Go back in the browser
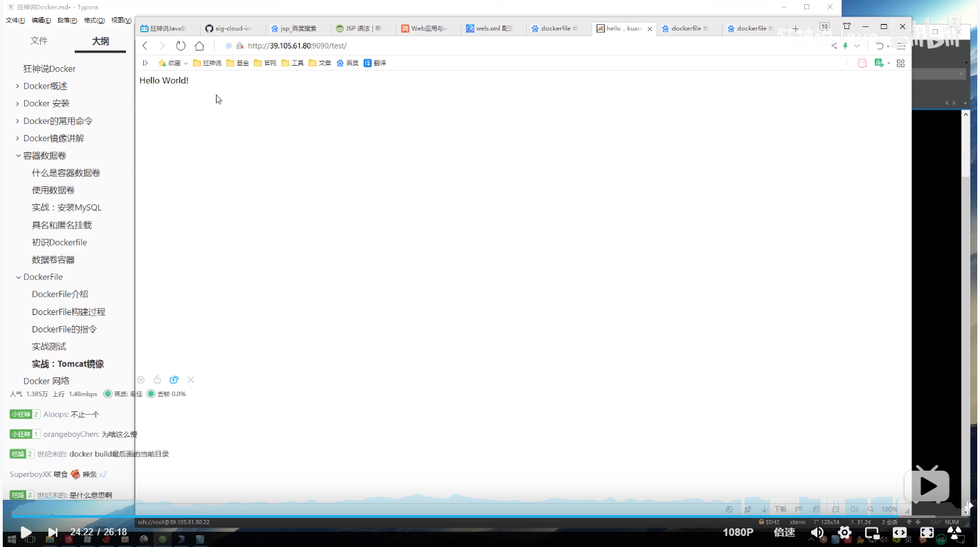This screenshot has height=547, width=980. 145,46
